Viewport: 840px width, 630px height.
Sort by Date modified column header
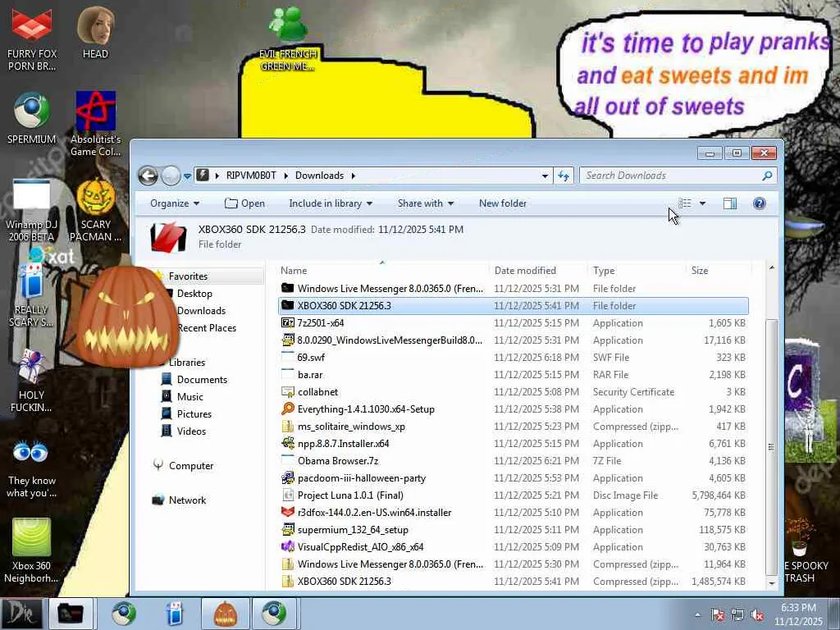click(x=538, y=271)
